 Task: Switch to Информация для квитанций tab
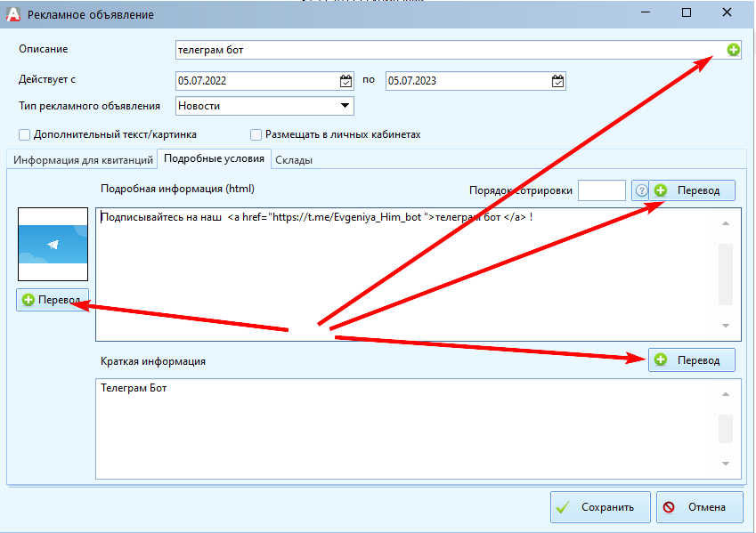coord(83,160)
